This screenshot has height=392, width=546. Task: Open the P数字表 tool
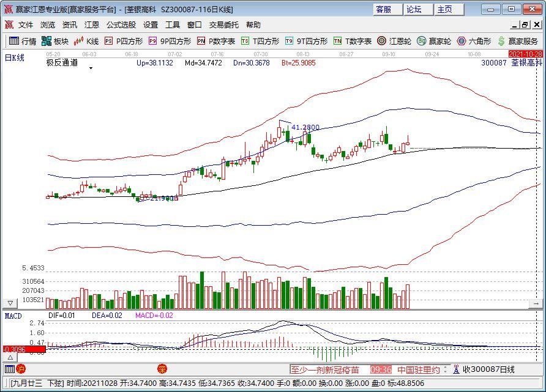point(216,41)
